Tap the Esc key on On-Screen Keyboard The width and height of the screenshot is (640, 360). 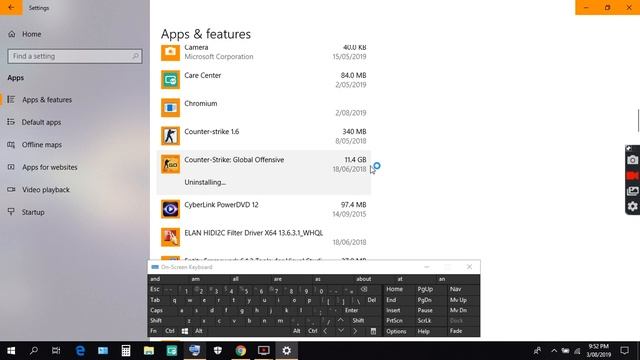pos(155,289)
